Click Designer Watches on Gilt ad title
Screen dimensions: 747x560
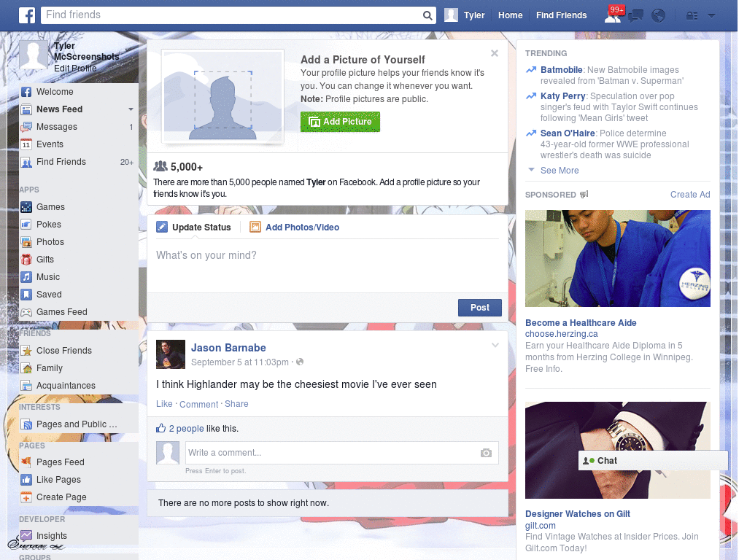[x=578, y=514]
